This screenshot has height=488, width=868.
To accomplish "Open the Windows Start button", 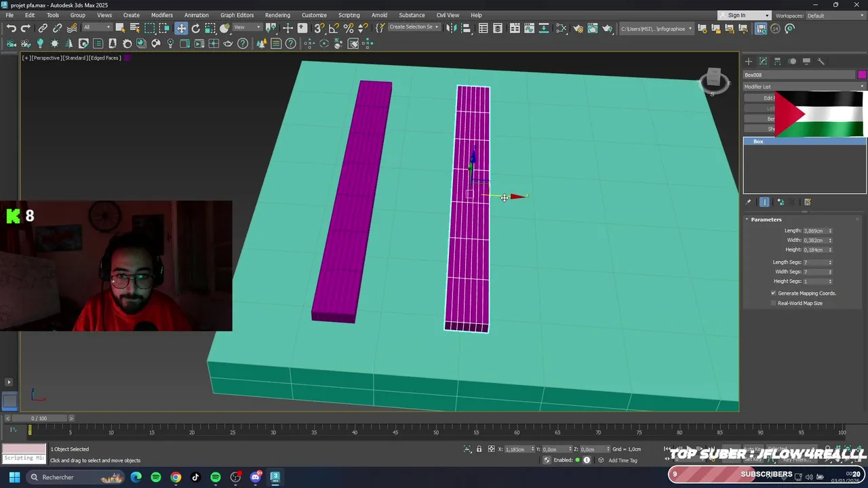I will [x=14, y=477].
